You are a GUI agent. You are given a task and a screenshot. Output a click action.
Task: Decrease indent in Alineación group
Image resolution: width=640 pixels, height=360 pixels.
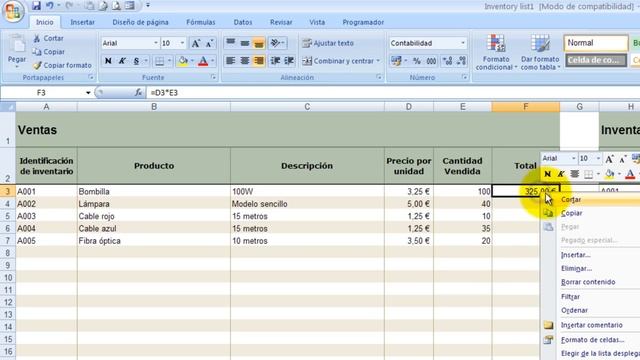pos(276,61)
